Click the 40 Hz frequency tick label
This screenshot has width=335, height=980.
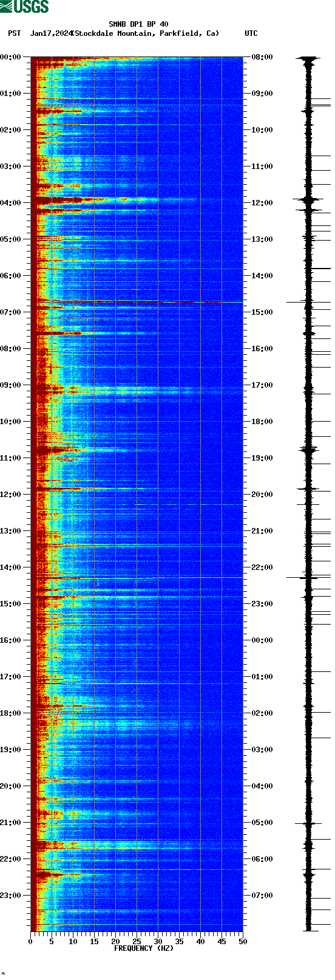coord(200,942)
